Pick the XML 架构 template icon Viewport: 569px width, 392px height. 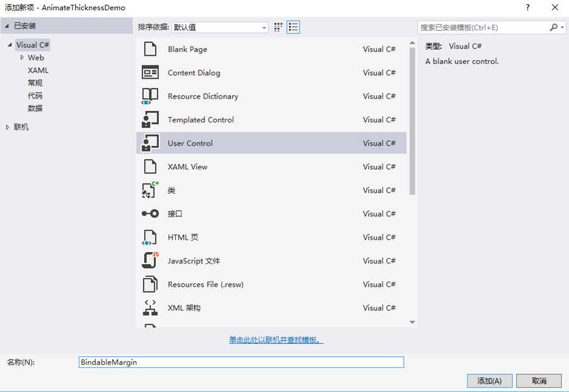click(150, 307)
